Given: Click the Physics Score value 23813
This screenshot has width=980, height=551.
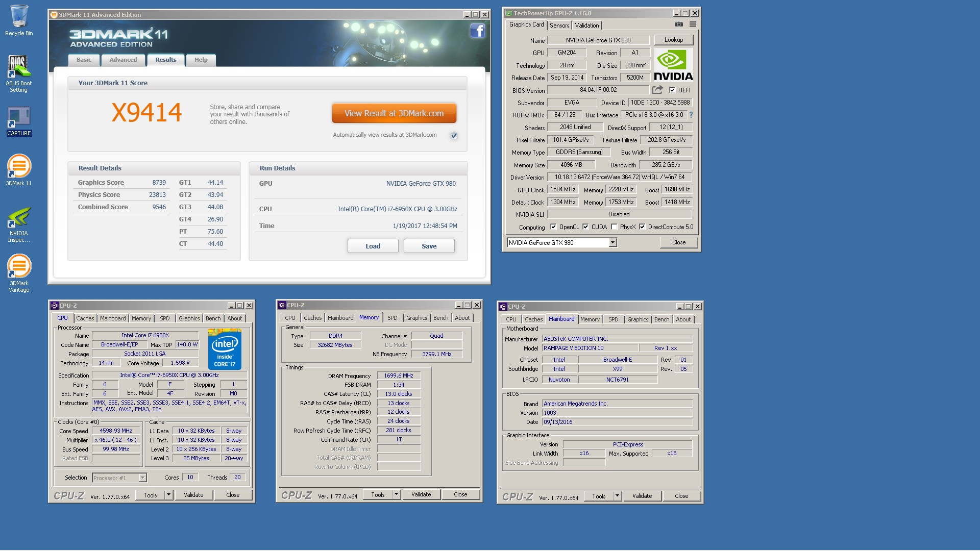Looking at the screenshot, I should (x=157, y=195).
